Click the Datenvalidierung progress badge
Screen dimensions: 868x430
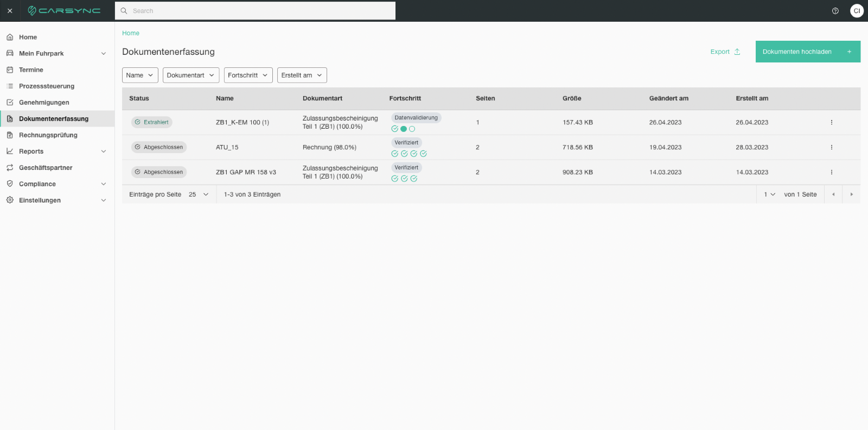[x=416, y=118]
